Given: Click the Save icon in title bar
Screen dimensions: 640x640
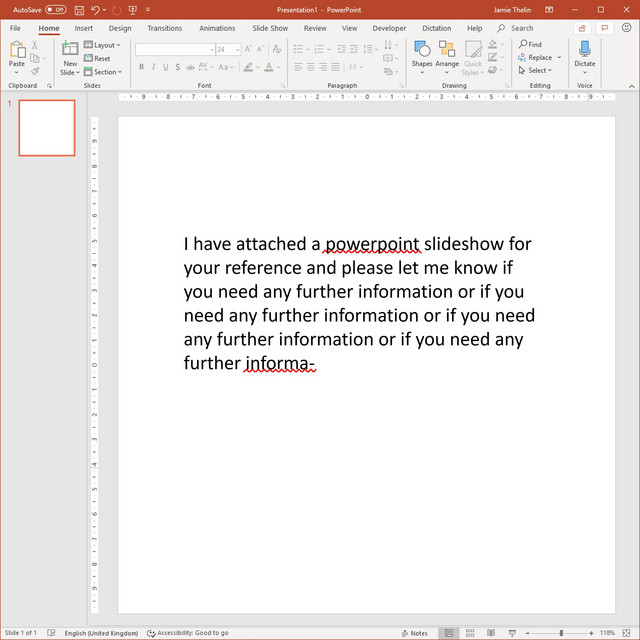Looking at the screenshot, I should [78, 9].
